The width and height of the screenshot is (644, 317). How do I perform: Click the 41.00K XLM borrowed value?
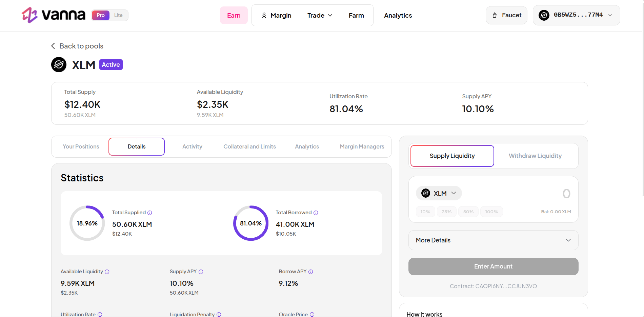click(295, 224)
